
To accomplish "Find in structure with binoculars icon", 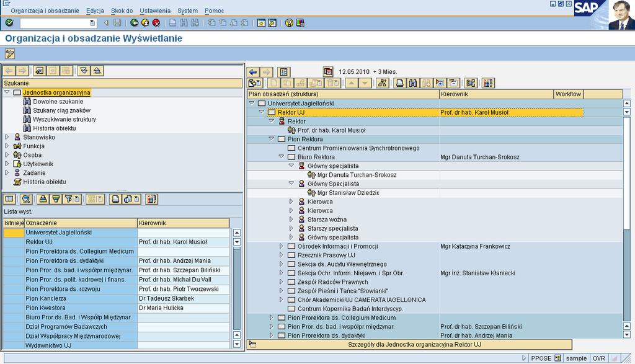I will click(412, 83).
